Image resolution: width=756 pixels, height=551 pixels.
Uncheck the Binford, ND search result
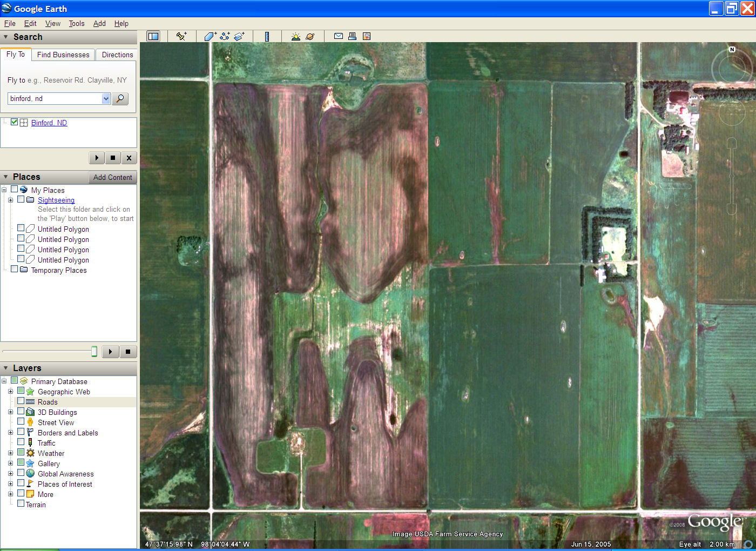[x=15, y=122]
